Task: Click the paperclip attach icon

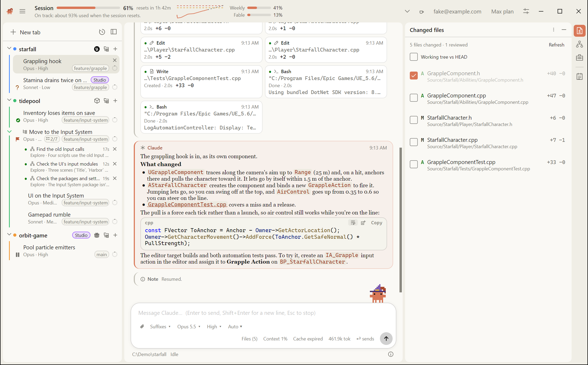Action: pos(142,326)
